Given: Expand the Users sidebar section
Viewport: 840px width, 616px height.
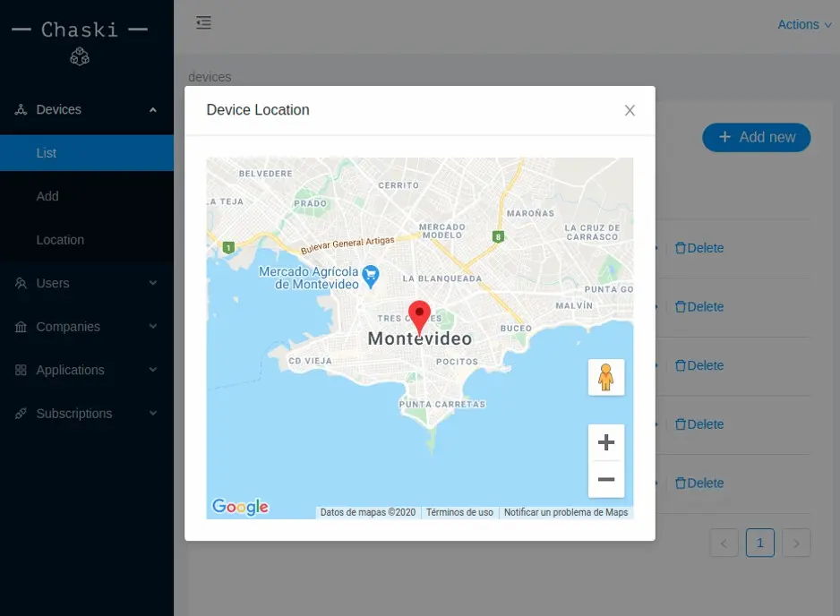Looking at the screenshot, I should [151, 283].
